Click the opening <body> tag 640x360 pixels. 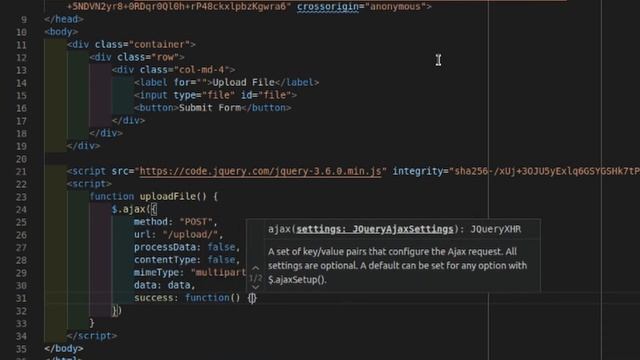tap(61, 32)
